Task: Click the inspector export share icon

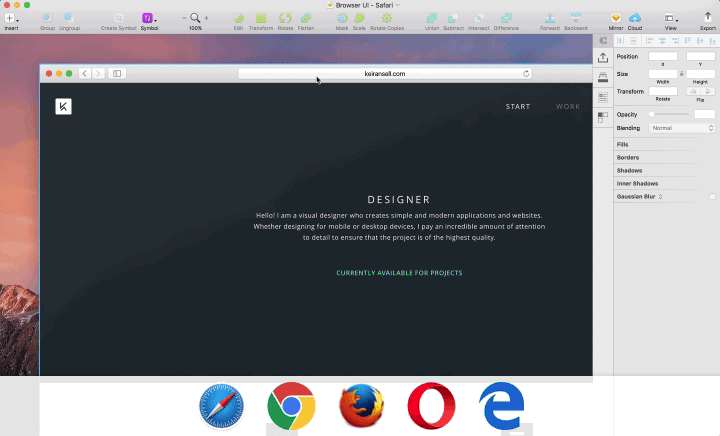Action: coord(603,58)
